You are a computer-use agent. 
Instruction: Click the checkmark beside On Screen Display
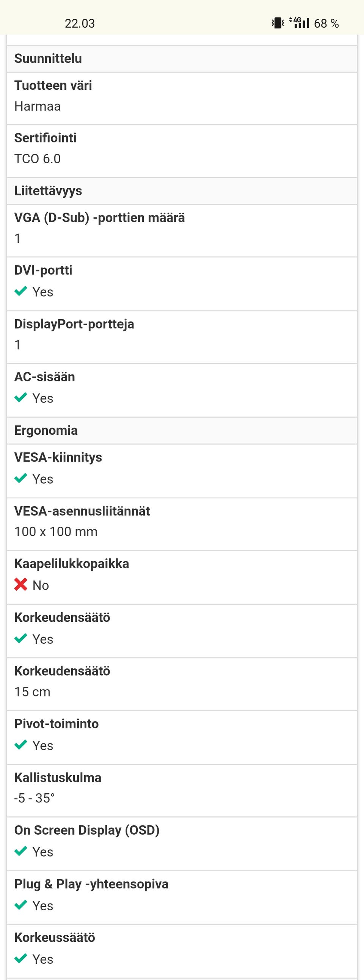pos(21,852)
